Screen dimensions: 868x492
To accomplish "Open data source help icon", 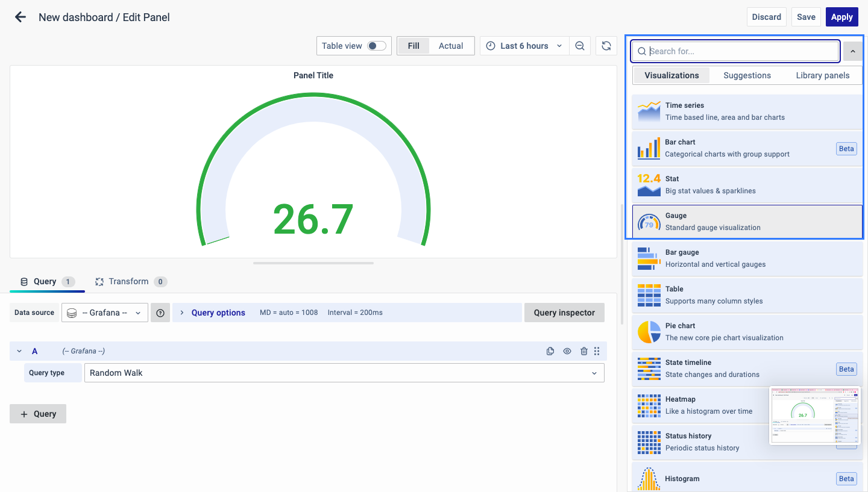I will point(160,313).
